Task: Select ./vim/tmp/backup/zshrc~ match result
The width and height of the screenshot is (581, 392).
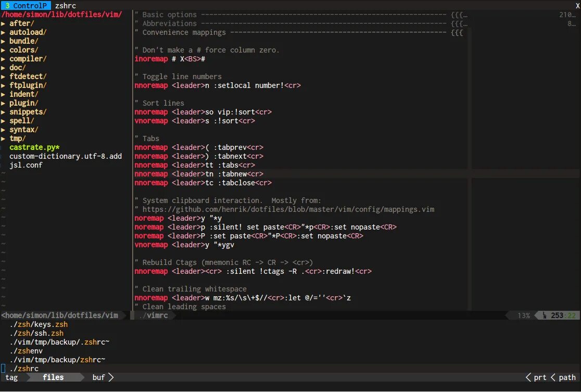Action: coord(57,360)
